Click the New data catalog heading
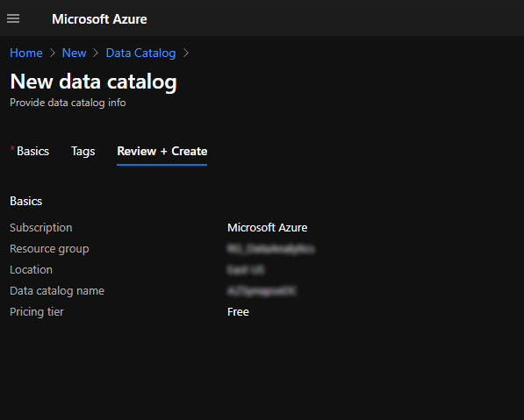Screen dimensions: 524x420 coord(94,82)
